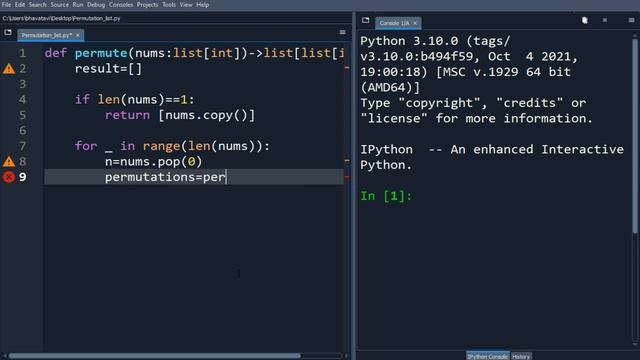
Task: Open the editor Browse tabs icon
Action: pos(8,32)
